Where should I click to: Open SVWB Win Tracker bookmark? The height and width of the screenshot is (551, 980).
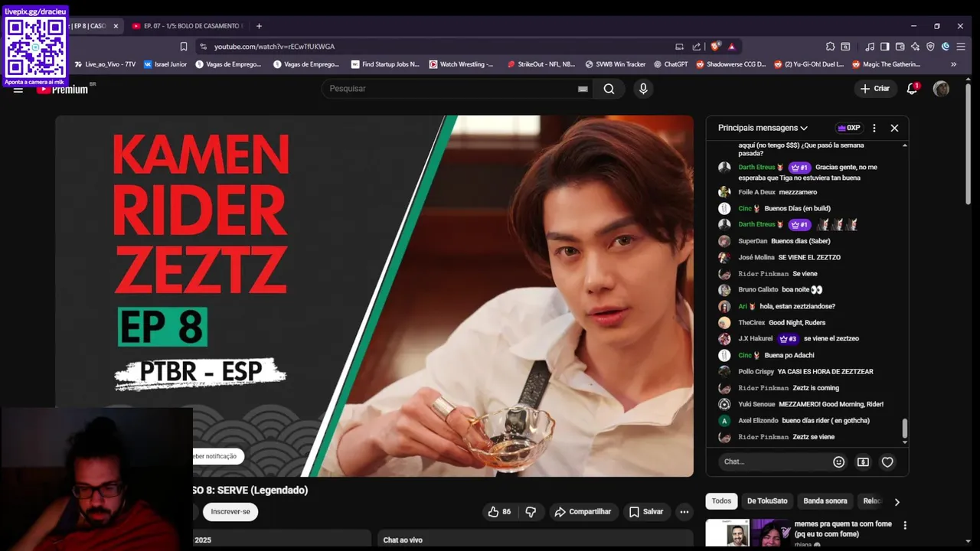[616, 64]
